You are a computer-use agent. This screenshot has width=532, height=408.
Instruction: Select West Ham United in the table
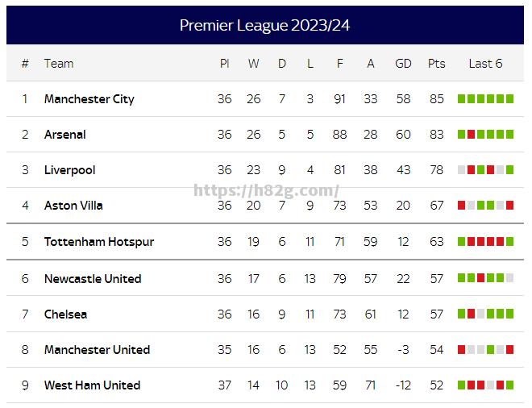92,385
